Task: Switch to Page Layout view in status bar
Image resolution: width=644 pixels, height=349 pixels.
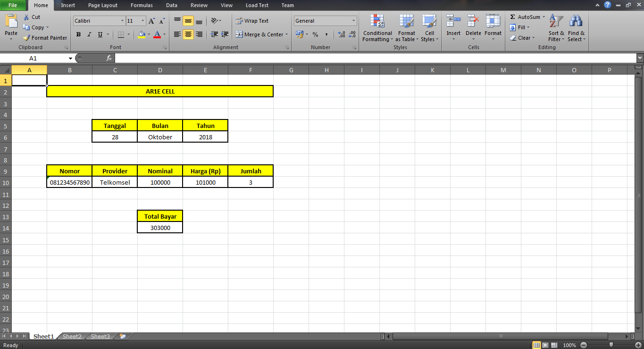Action: (545, 345)
